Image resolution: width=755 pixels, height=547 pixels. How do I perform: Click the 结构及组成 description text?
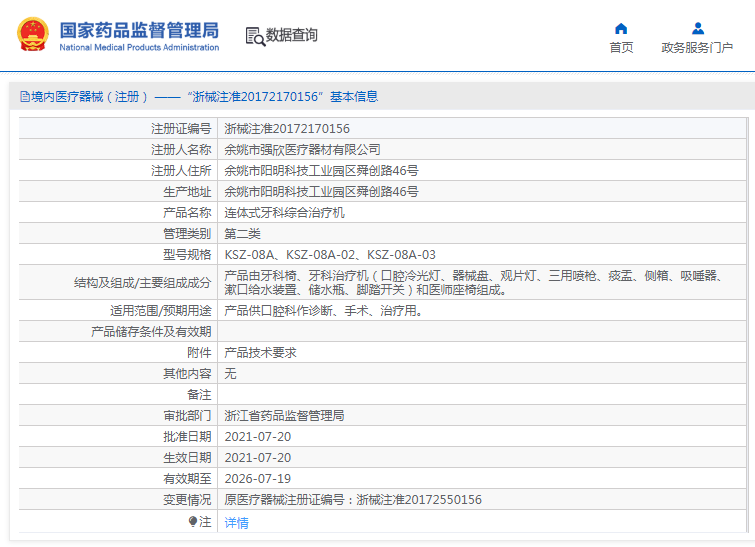[474, 283]
